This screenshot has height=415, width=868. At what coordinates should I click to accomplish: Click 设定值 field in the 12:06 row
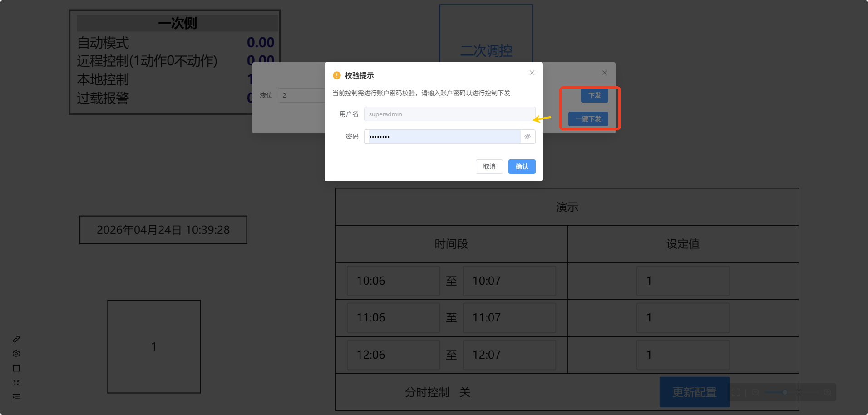tap(683, 355)
